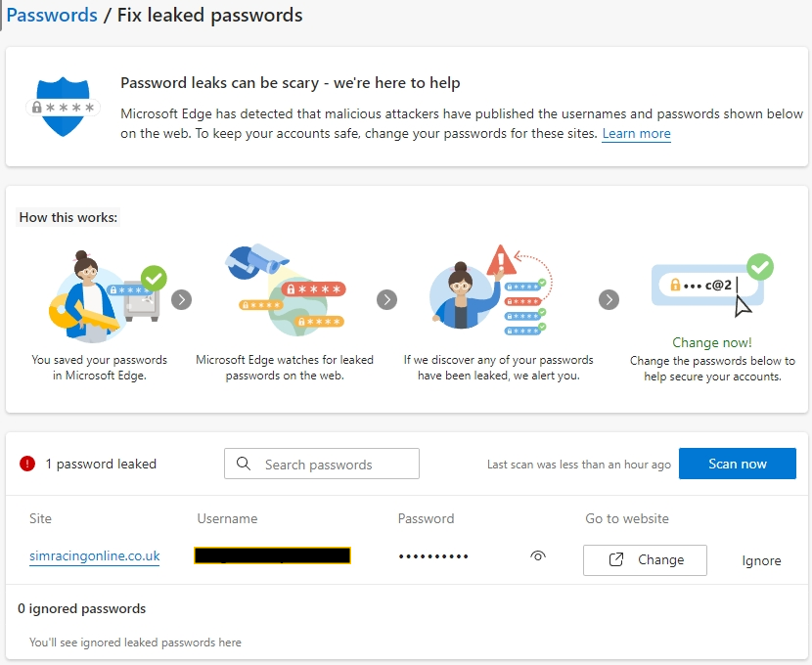Click the security camera watching illustration
The image size is (812, 665).
click(285, 289)
